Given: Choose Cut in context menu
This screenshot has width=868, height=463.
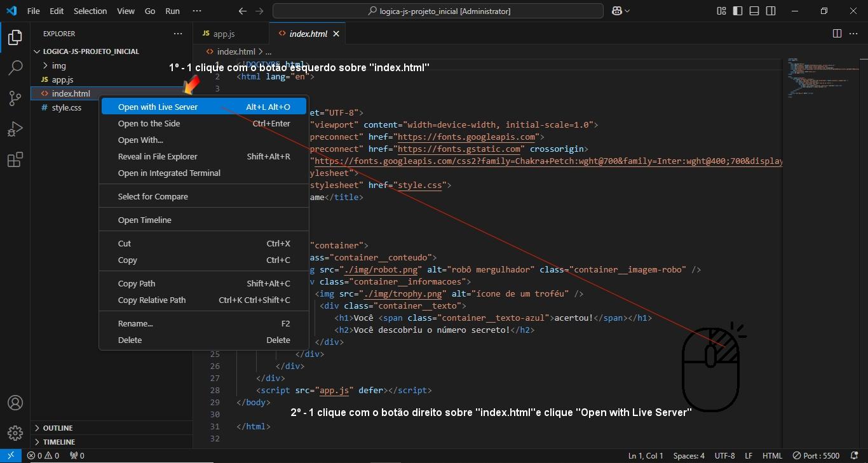Looking at the screenshot, I should pyautogui.click(x=203, y=243).
